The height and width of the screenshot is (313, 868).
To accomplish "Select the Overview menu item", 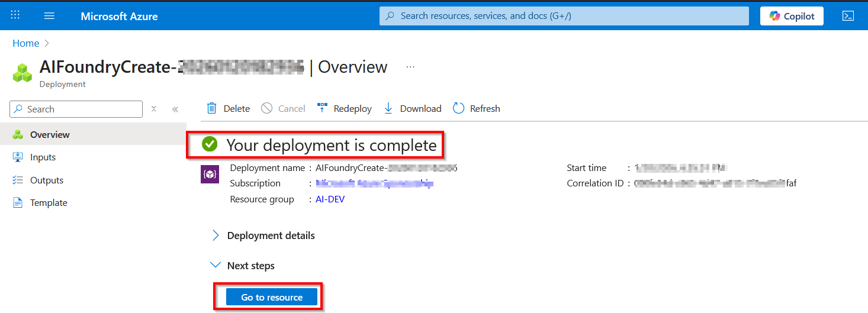I will (50, 134).
